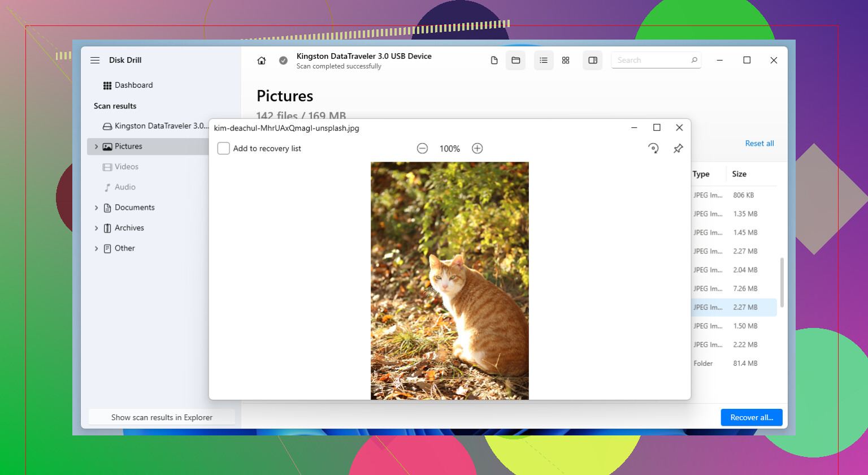868x475 pixels.
Task: Click the Scan results sidebar heading
Action: (115, 106)
